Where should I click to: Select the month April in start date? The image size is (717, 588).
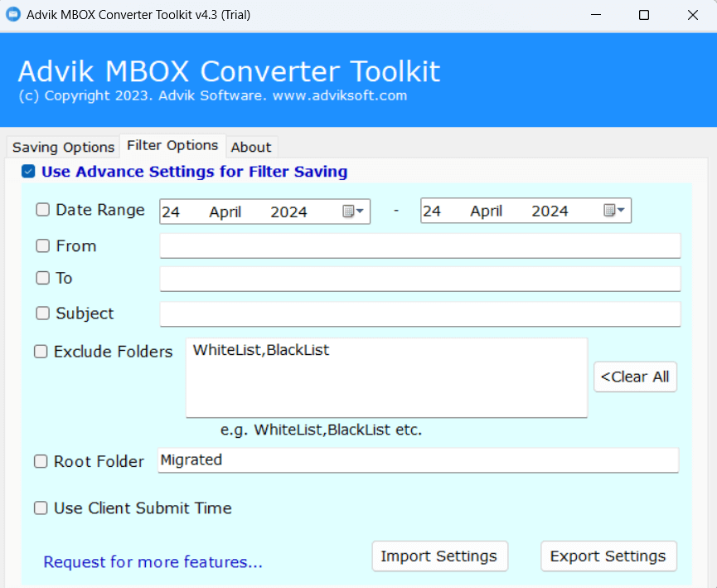tap(225, 211)
